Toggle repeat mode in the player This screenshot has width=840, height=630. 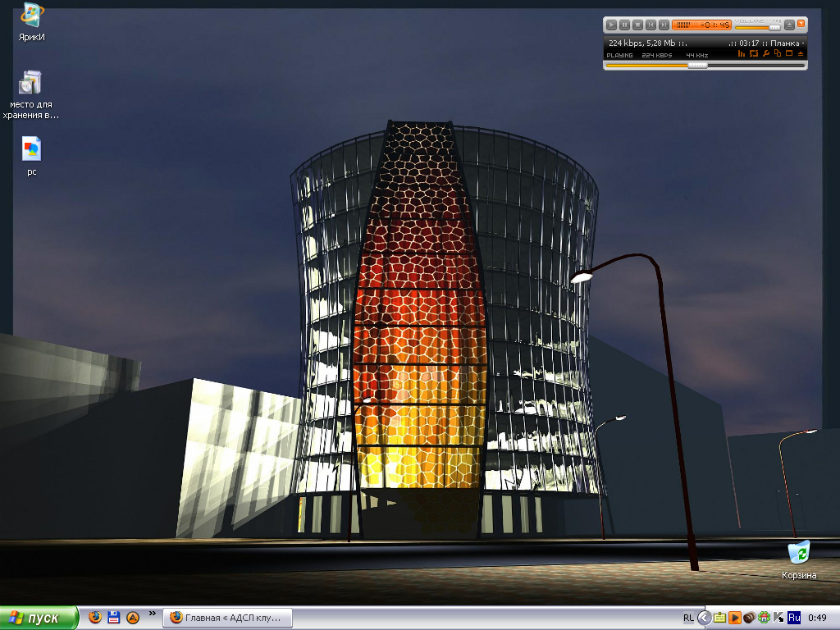tap(753, 54)
